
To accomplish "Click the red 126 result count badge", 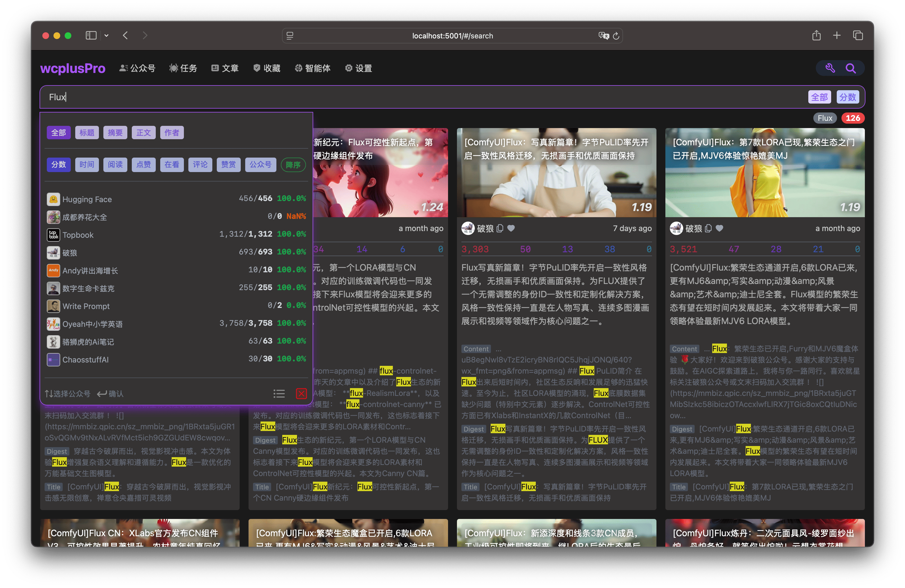I will coord(853,118).
